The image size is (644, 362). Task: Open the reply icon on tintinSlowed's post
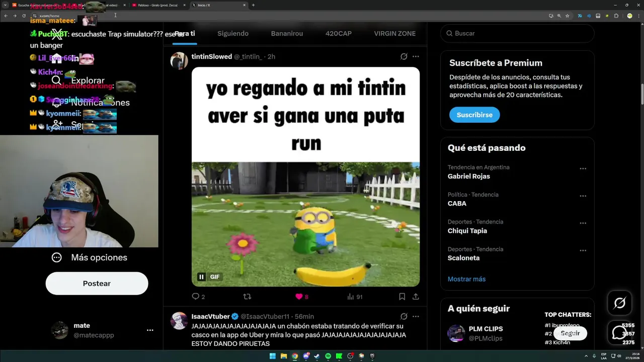pos(196,297)
